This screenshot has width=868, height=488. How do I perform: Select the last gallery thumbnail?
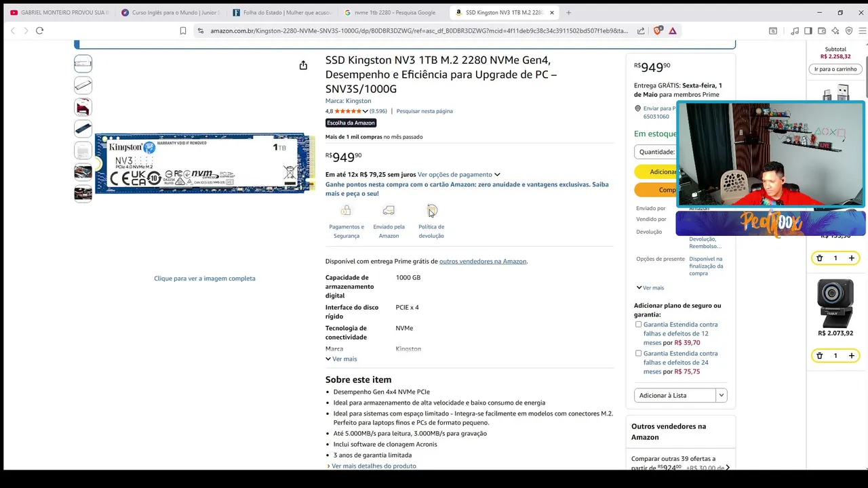click(x=83, y=194)
